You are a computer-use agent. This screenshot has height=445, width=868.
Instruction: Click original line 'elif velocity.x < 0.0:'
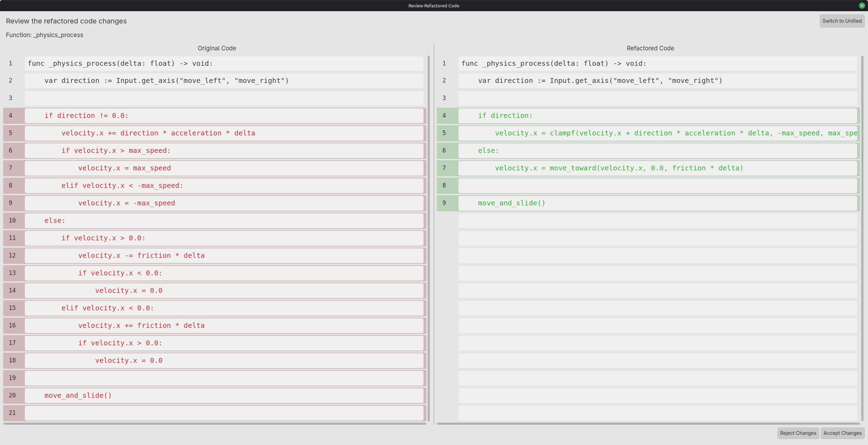224,308
